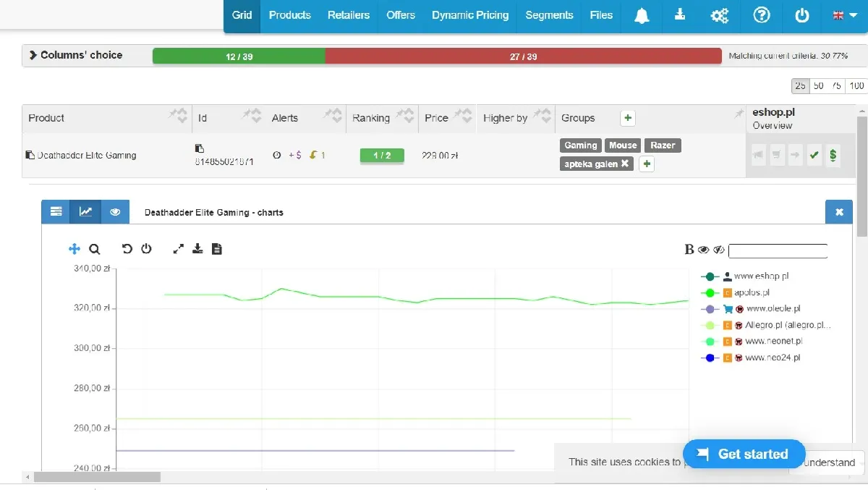This screenshot has width=868, height=490.
Task: Toggle Allegro.pl series in legend
Action: tap(766, 325)
